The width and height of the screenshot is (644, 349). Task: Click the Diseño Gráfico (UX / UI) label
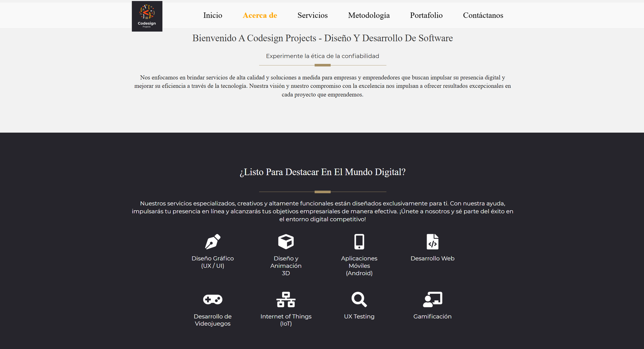213,262
